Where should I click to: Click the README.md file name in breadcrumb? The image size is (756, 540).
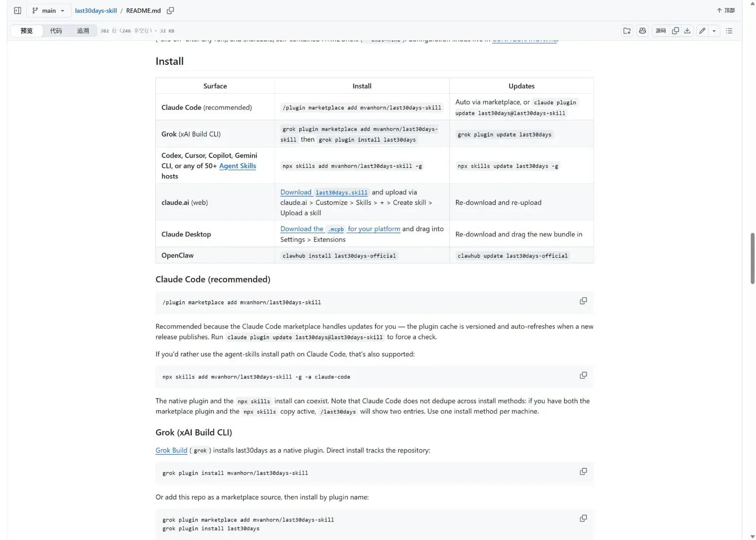143,10
